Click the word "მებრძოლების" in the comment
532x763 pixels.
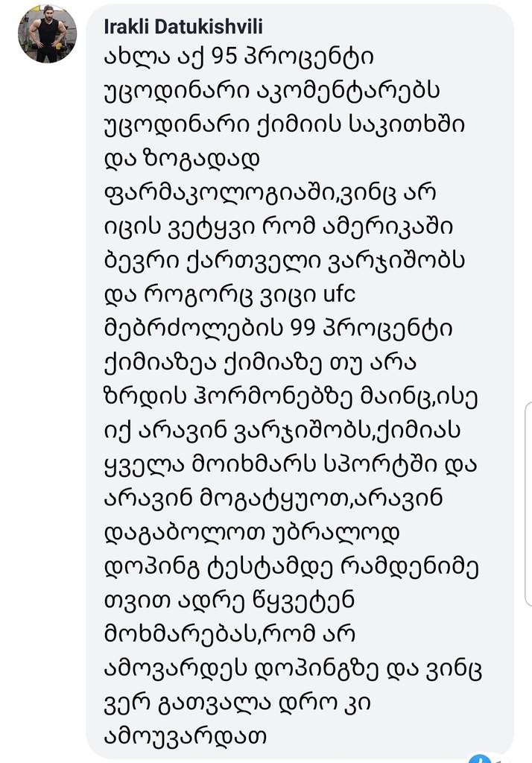pyautogui.click(x=193, y=329)
